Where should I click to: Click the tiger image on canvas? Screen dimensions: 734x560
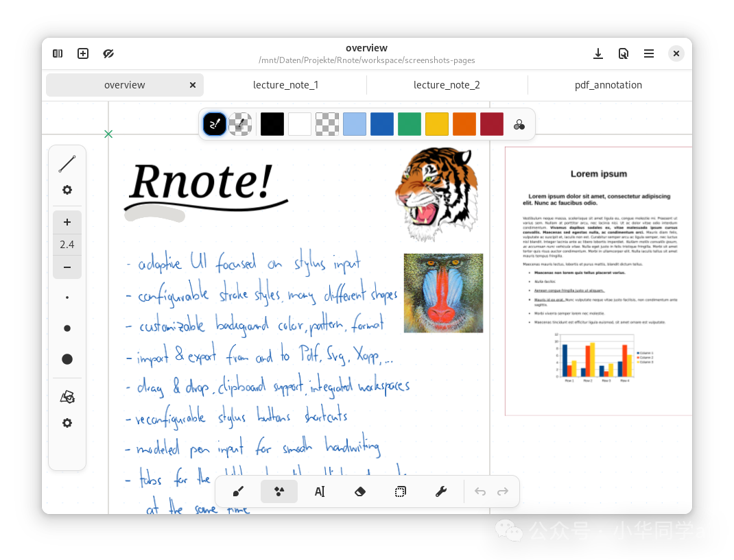437,194
